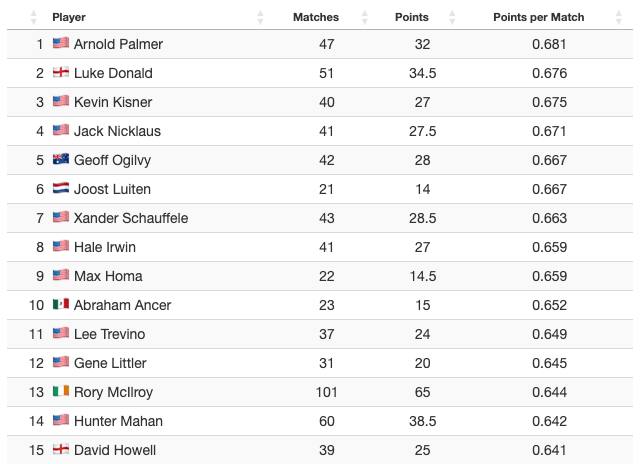Click the England flag beside Luke Donald
Image resolution: width=644 pixels, height=464 pixels.
pos(61,73)
